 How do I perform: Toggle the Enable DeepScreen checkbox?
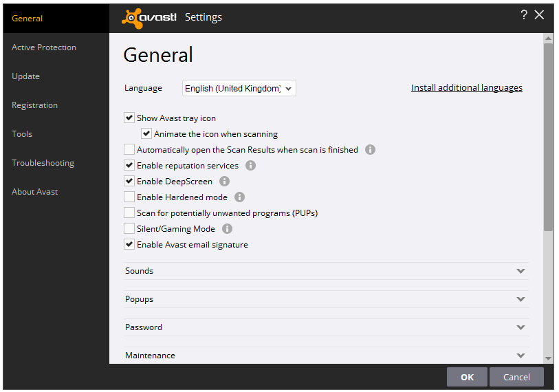click(129, 181)
